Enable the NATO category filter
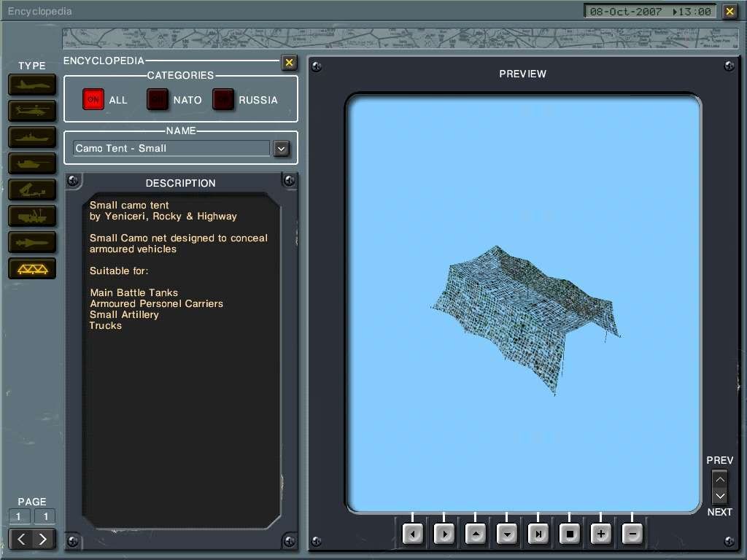 pyautogui.click(x=158, y=99)
